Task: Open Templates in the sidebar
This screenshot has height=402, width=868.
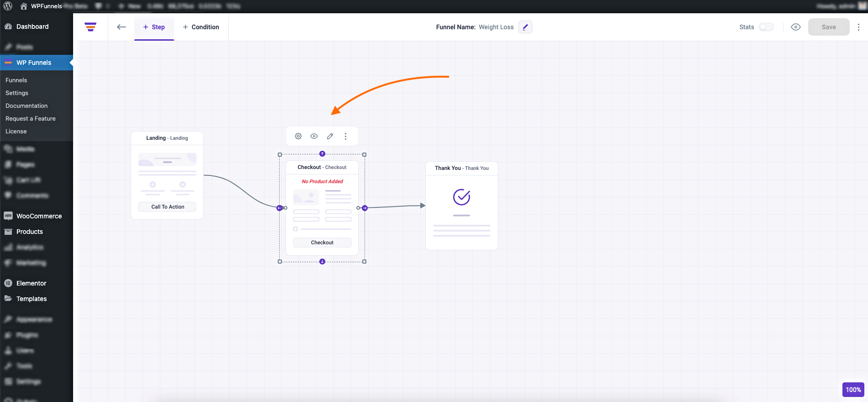Action: (32, 299)
